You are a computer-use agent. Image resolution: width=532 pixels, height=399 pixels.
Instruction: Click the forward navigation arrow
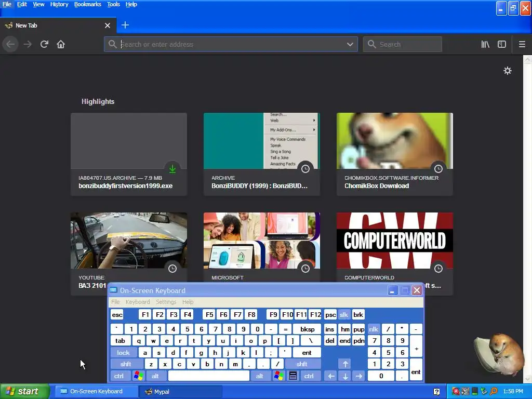coord(28,44)
